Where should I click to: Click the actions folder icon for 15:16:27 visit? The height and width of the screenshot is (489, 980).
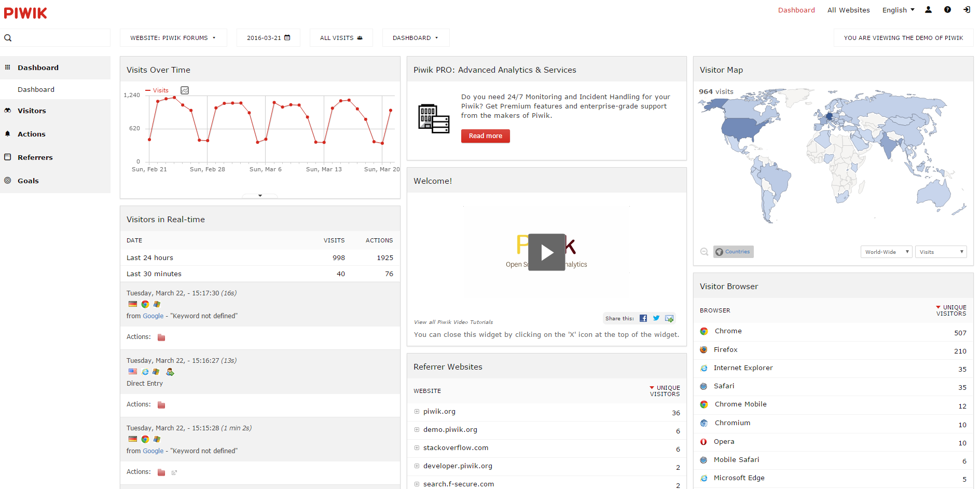pyautogui.click(x=161, y=405)
